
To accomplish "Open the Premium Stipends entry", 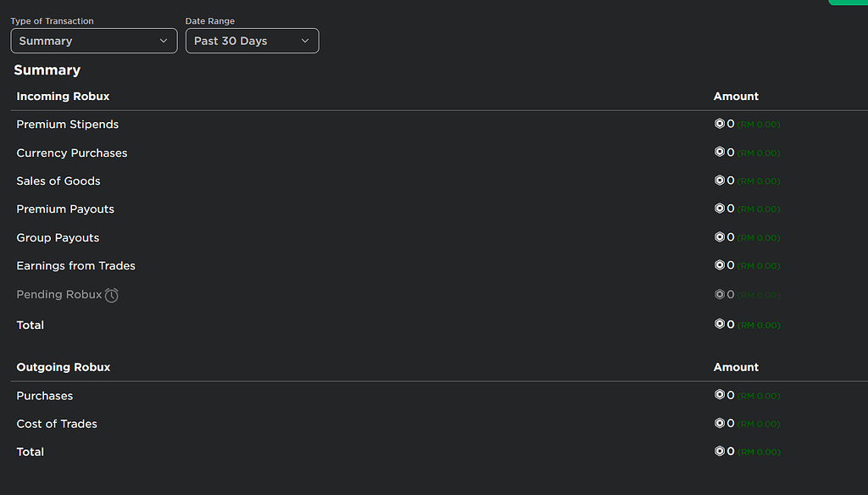I will [68, 125].
